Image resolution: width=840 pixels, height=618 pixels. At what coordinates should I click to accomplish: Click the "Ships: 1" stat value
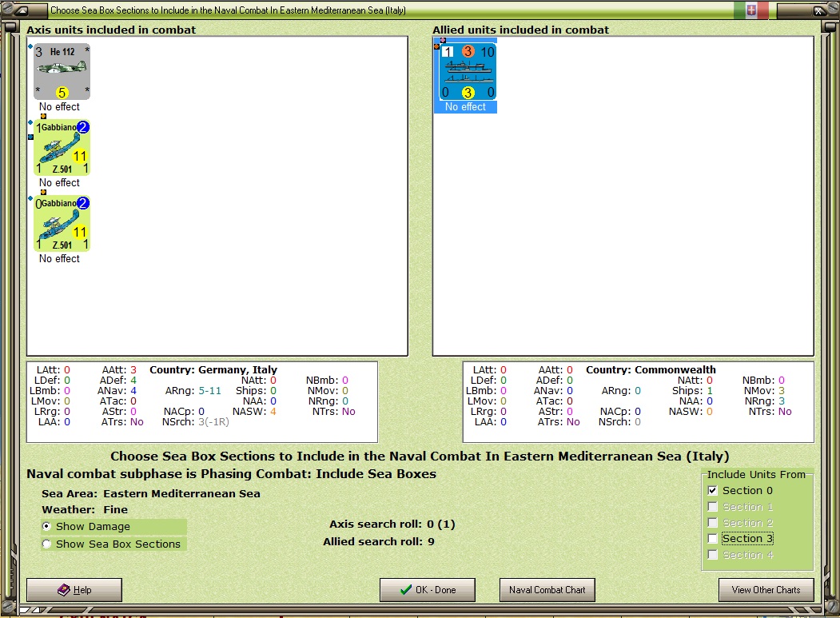tap(692, 391)
